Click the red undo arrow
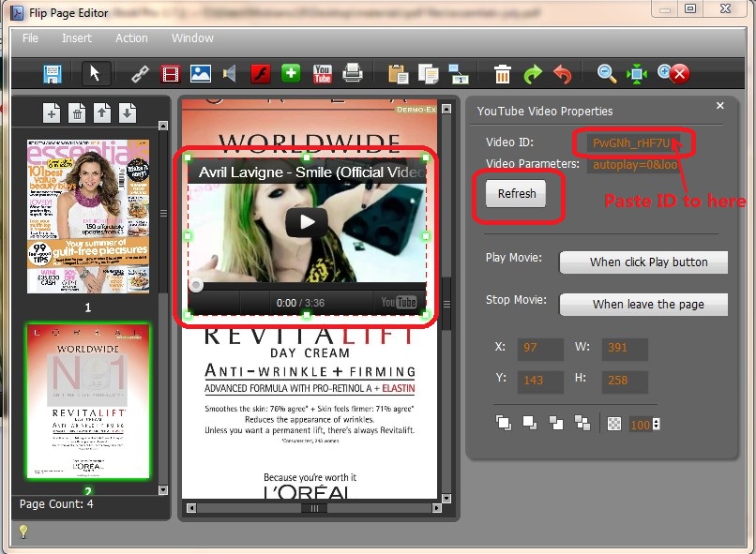The image size is (756, 554). point(562,74)
